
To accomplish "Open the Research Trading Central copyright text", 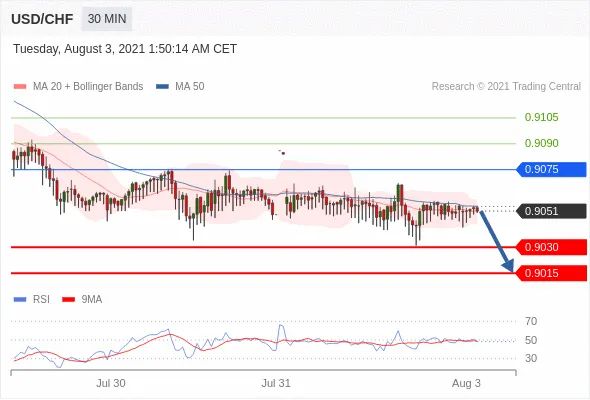I will tap(506, 87).
